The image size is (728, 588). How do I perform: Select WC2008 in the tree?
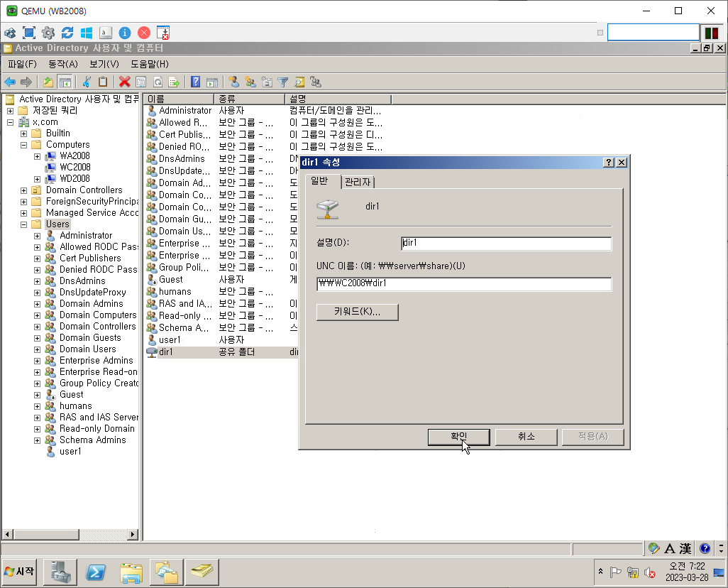75,168
